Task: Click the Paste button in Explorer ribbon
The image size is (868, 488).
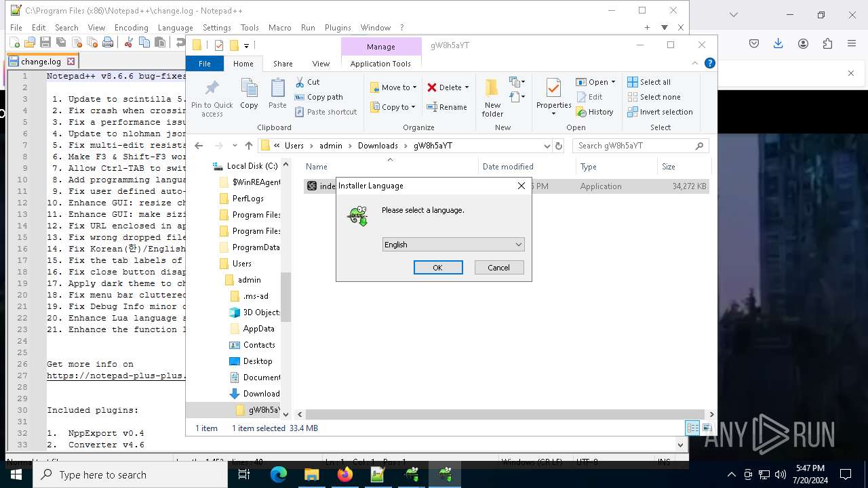Action: tap(277, 94)
